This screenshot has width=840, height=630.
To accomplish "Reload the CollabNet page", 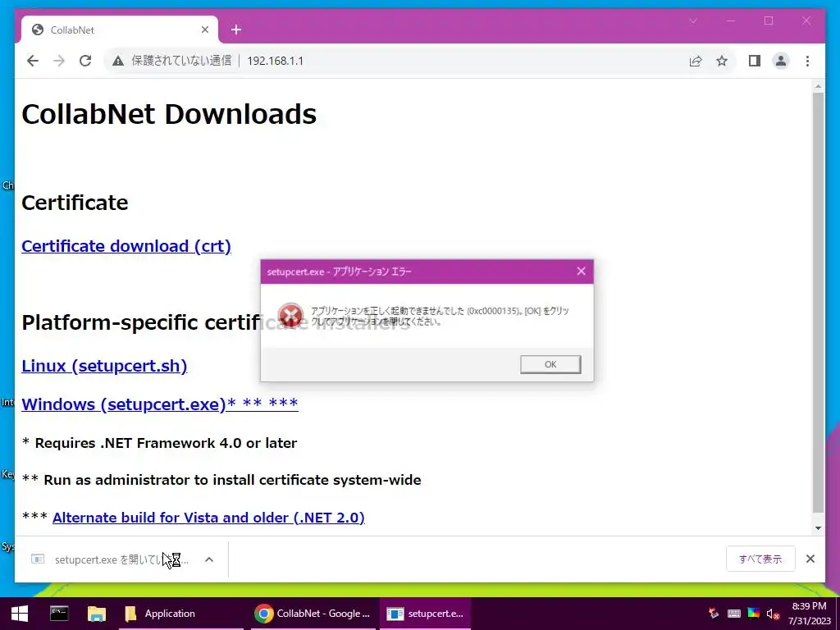I will click(85, 61).
